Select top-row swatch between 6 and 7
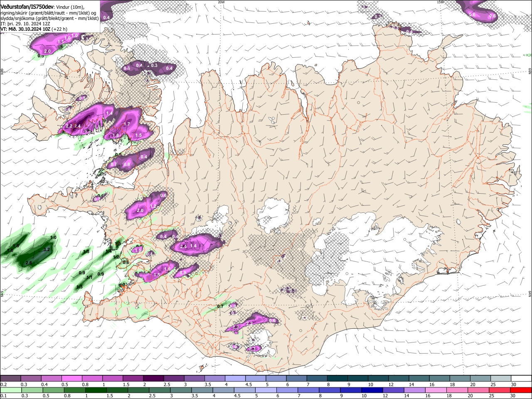 click(x=296, y=379)
